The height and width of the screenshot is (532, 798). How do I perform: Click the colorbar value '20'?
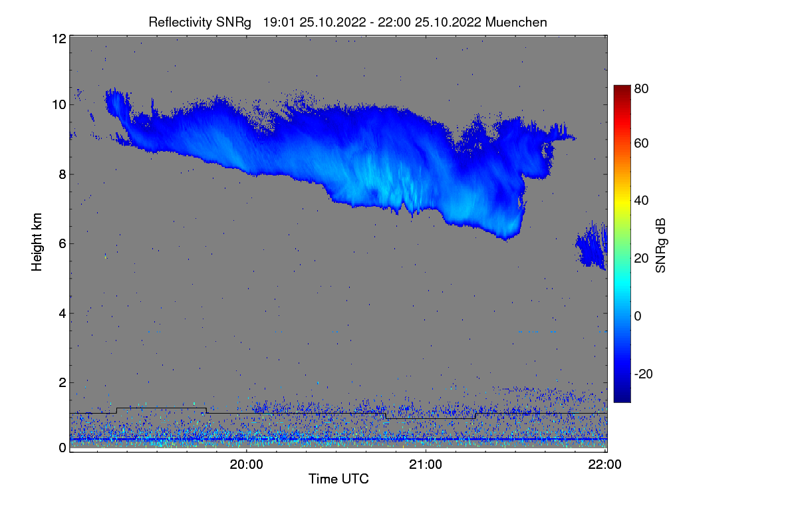tap(641, 258)
